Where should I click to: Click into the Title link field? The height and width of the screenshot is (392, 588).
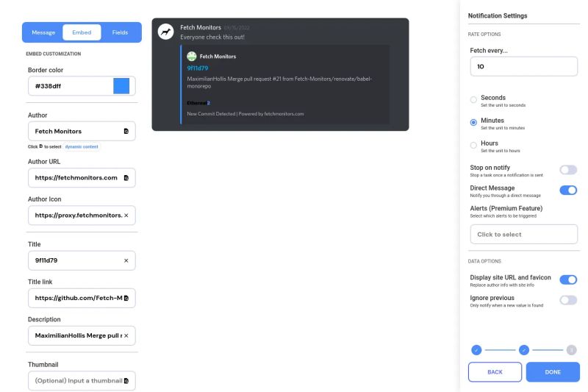(x=82, y=298)
